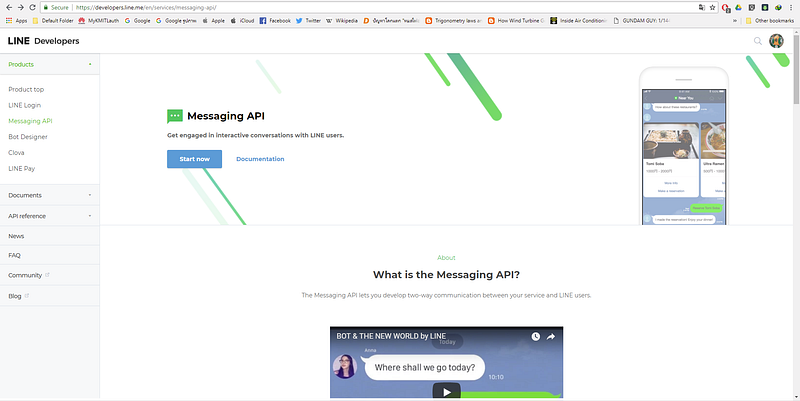Play the BOT & THE NEW WORLD video
Viewport: 800px width, 401px height.
coord(446,392)
